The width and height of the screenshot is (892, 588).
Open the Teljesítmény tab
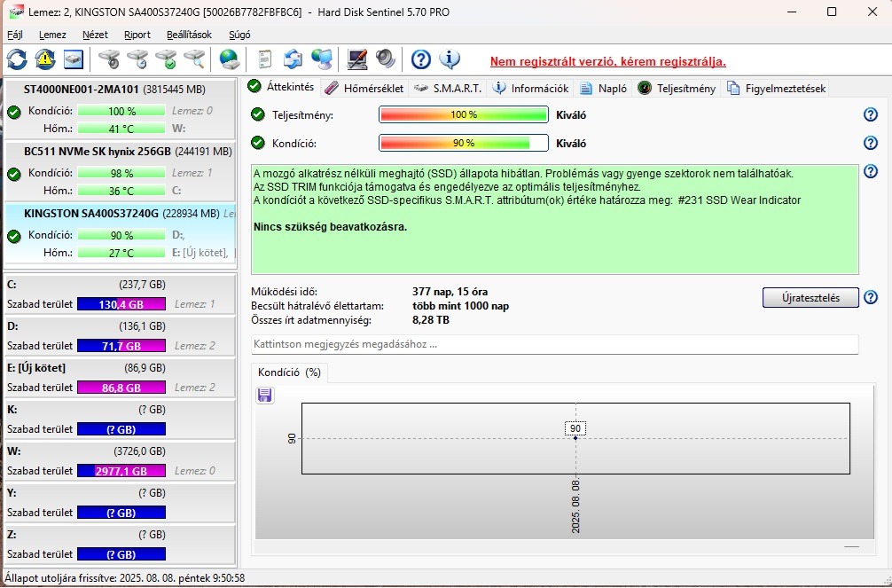click(677, 88)
